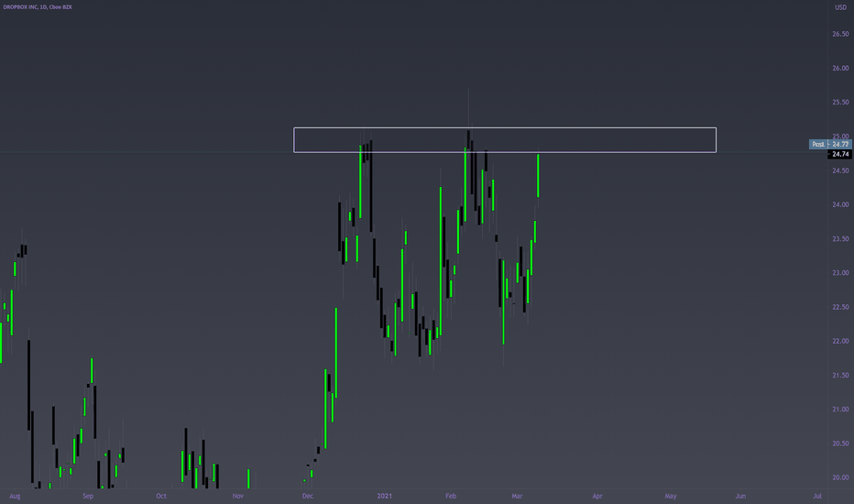Click the 24.50 price axis label

(x=840, y=170)
